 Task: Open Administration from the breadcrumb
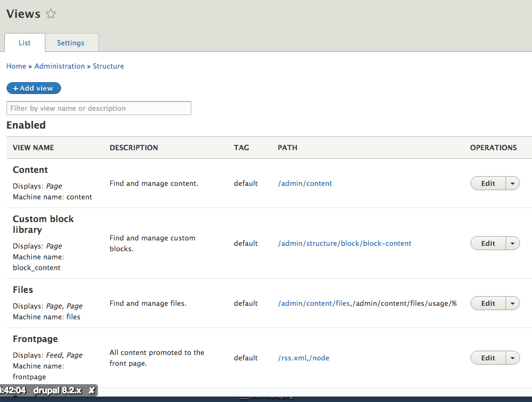tap(59, 66)
